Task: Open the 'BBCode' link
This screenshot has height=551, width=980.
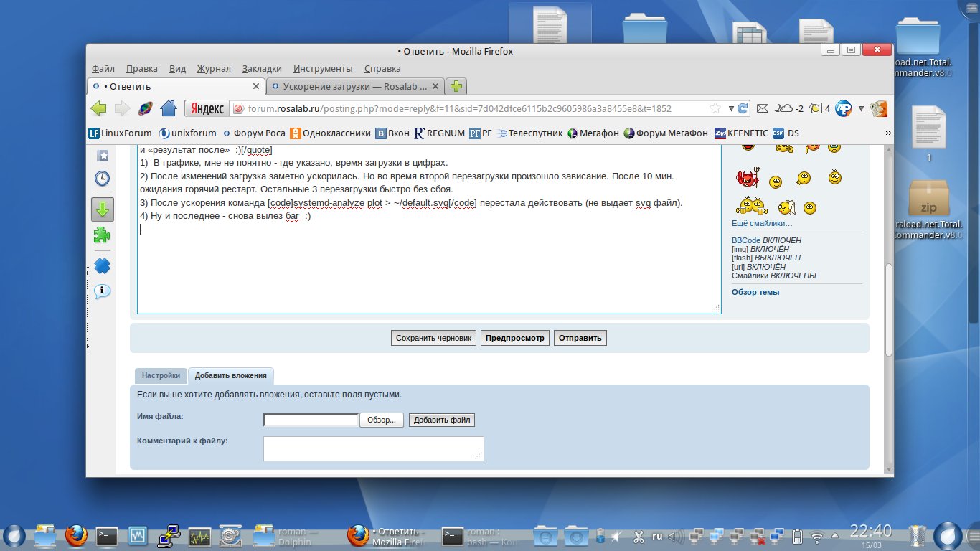Action: (x=746, y=241)
